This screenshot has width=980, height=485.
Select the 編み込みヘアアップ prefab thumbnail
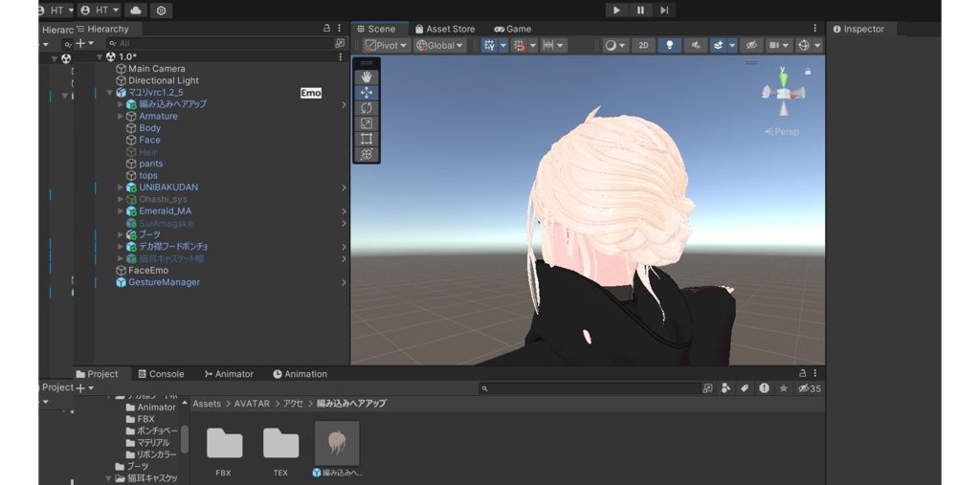(337, 443)
